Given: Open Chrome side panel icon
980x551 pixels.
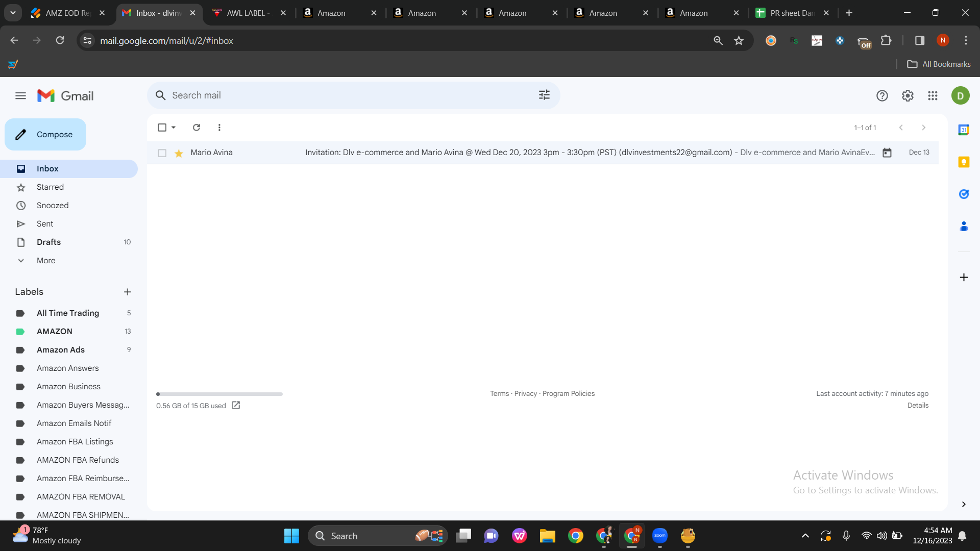Looking at the screenshot, I should pos(920,40).
